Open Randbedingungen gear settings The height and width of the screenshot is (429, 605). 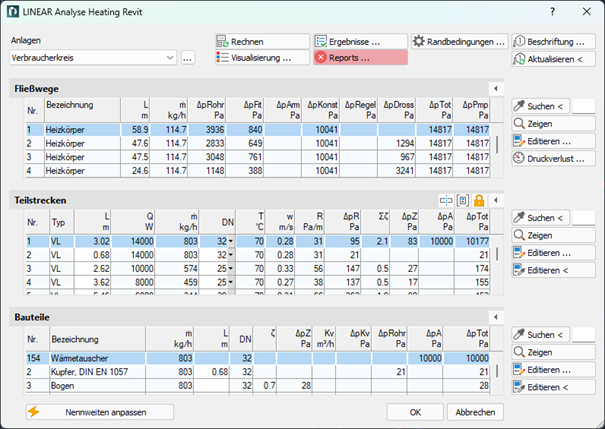tap(460, 42)
